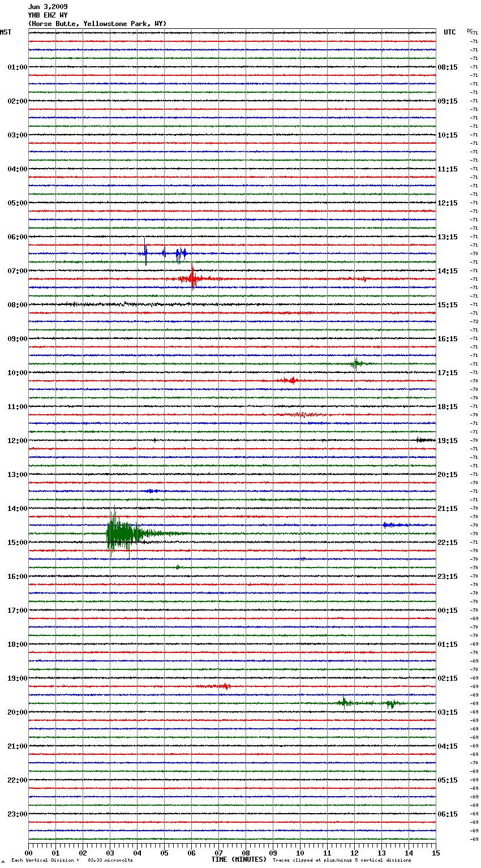Click the red event on 19:15 trace
This screenshot has height=868, width=481.
215,686
